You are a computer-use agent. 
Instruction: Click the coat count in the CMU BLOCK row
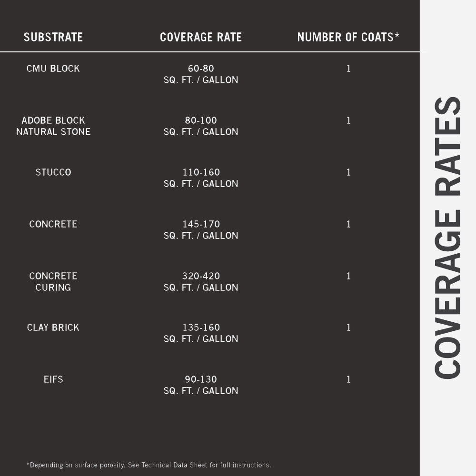(348, 69)
